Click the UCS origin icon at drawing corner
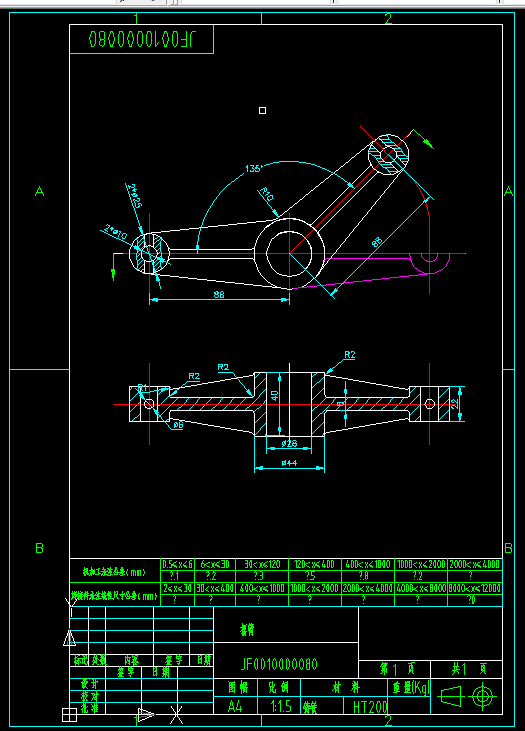Viewport: 525px width, 731px height. point(69,715)
